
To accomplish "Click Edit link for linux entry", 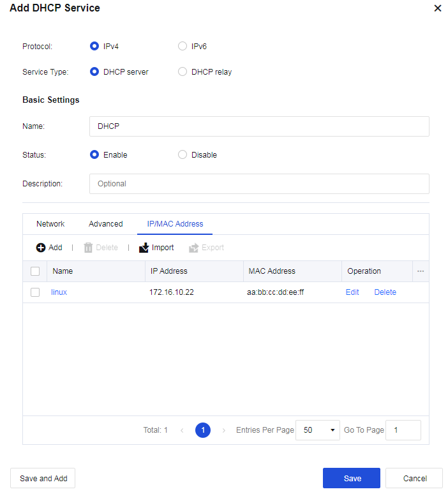I will 352,292.
